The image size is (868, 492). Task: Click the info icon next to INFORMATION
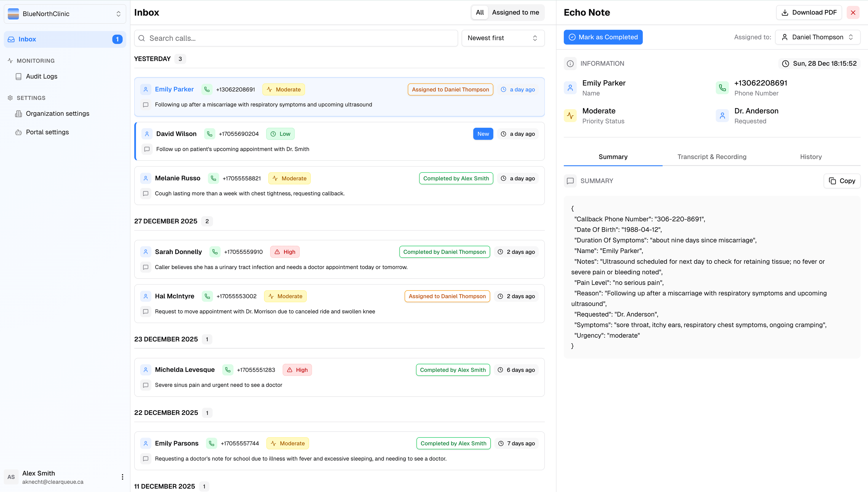coord(570,64)
